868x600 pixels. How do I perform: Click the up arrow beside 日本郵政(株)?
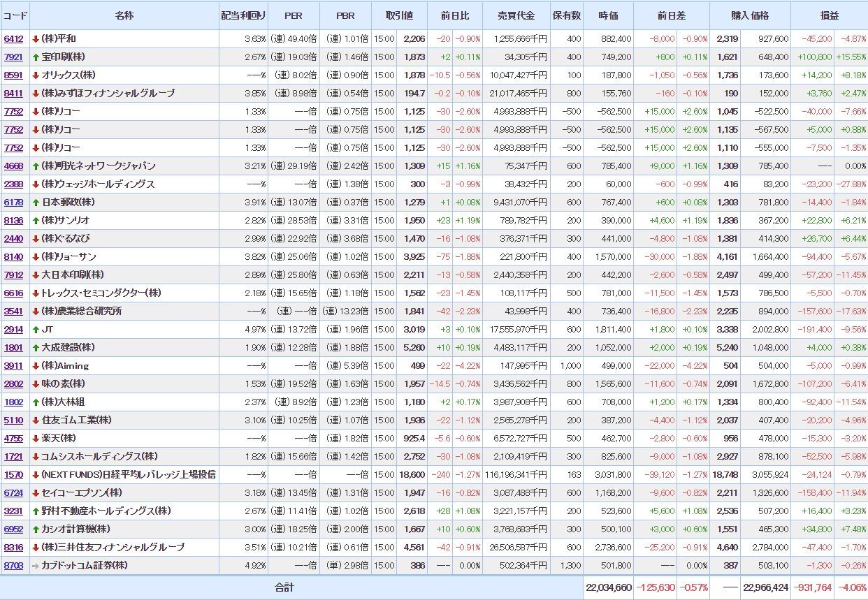(x=36, y=202)
